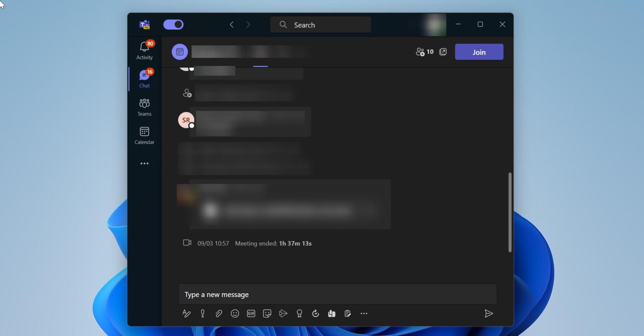Pop out the chat into new window
The width and height of the screenshot is (644, 336).
click(443, 52)
